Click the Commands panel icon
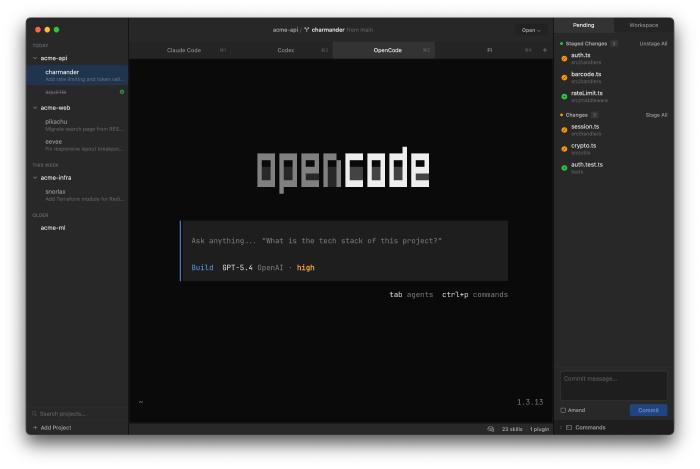700x469 pixels. coord(569,427)
